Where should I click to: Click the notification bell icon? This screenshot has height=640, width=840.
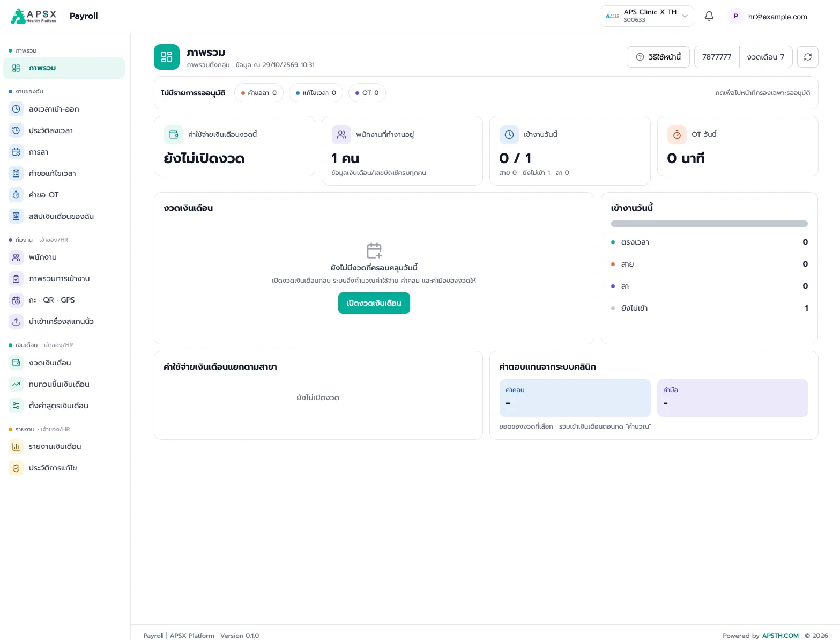pyautogui.click(x=709, y=16)
